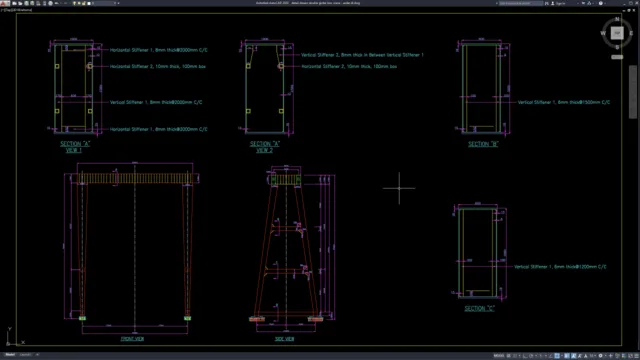Toggle ortho mode in status bar

tap(525, 356)
